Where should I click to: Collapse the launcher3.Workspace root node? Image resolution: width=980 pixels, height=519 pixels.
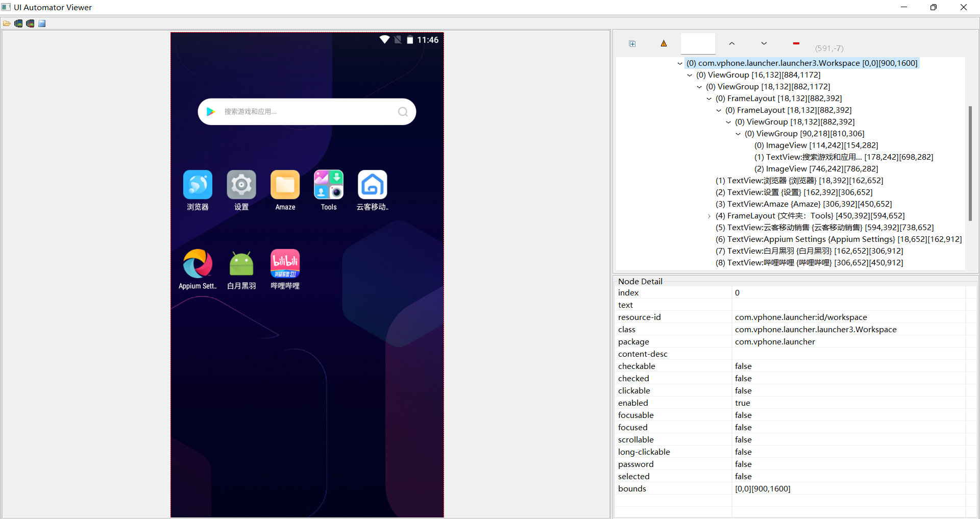tap(679, 63)
